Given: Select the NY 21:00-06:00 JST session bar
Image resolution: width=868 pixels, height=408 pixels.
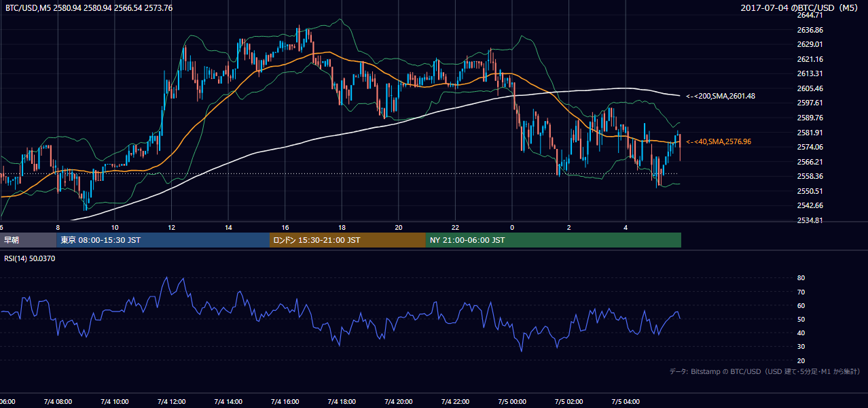Looking at the screenshot, I should tap(554, 240).
